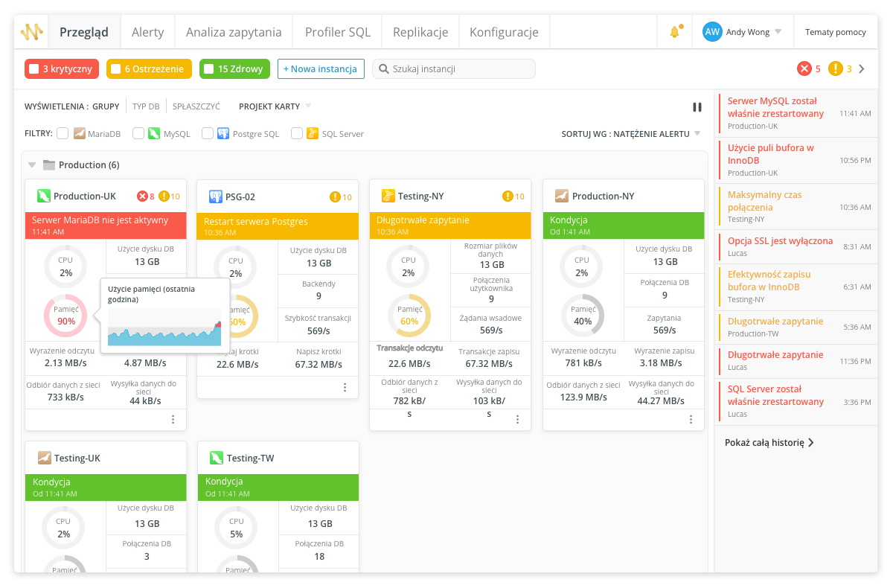Toggle the MariaDB filter checkbox

click(x=63, y=134)
